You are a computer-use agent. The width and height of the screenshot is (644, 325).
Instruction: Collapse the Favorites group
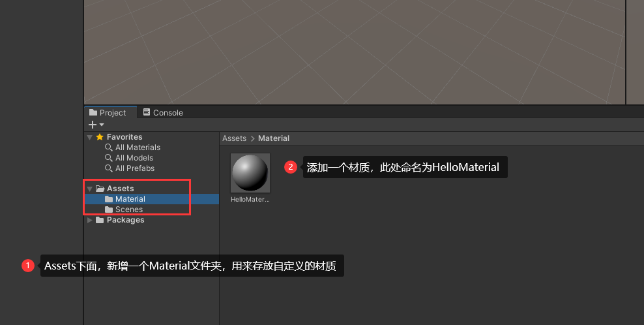[x=89, y=137]
